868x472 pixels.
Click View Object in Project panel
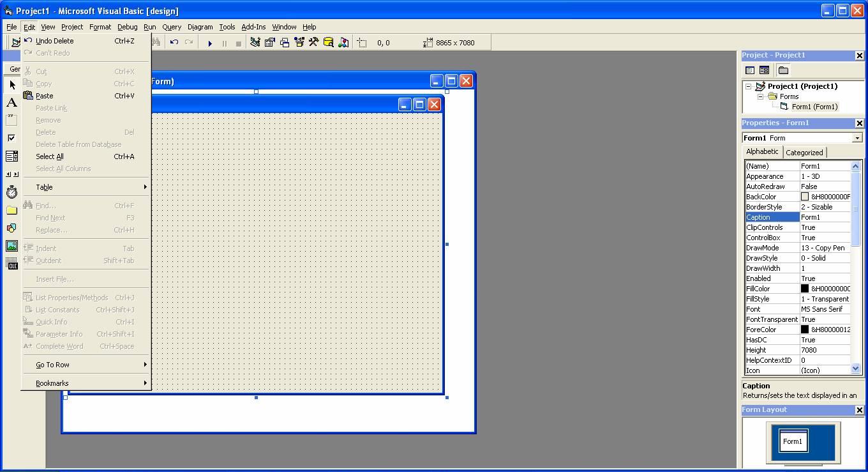764,70
